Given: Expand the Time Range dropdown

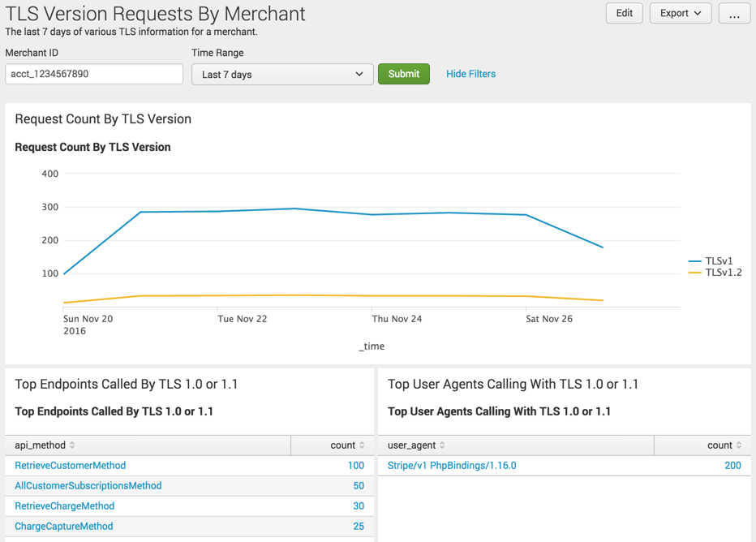Looking at the screenshot, I should tap(282, 75).
